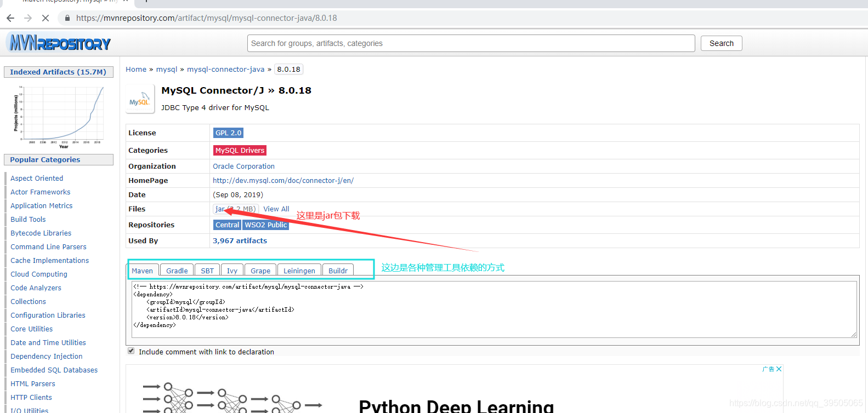868x413 pixels.
Task: Open the Grape tab
Action: click(260, 271)
